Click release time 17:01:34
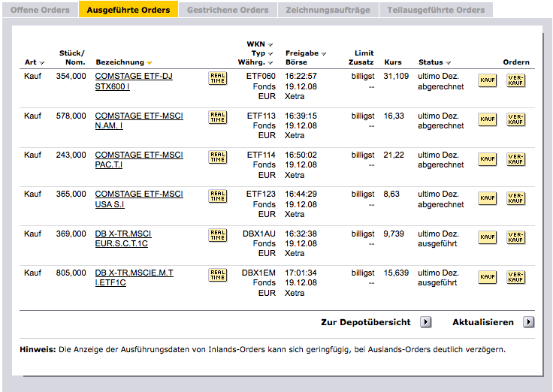The width and height of the screenshot is (553, 392). 301,273
